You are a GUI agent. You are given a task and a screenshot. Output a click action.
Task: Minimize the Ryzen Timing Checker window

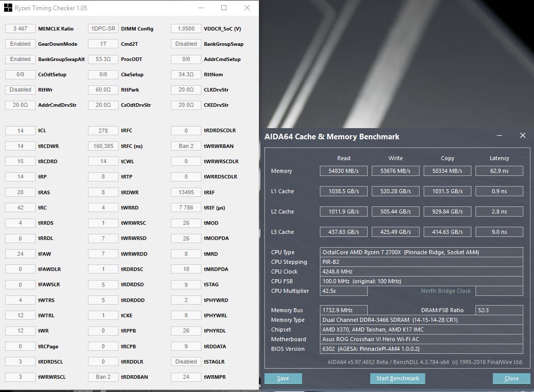(x=201, y=8)
